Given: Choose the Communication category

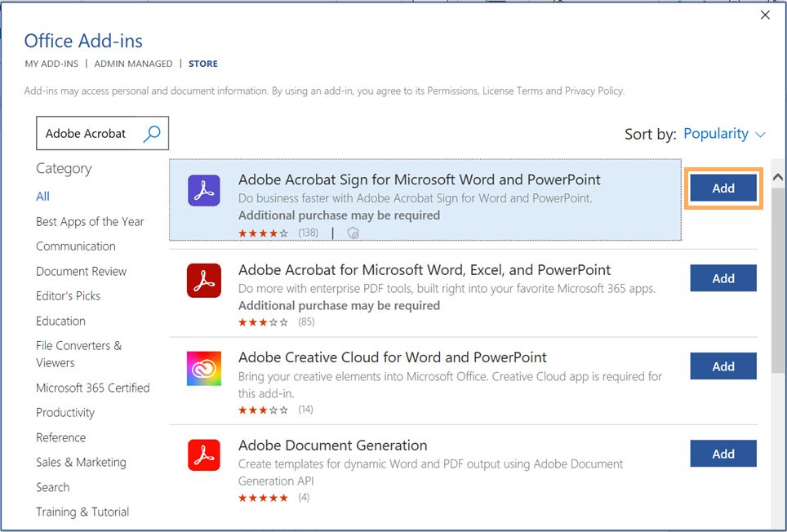Looking at the screenshot, I should 76,246.
